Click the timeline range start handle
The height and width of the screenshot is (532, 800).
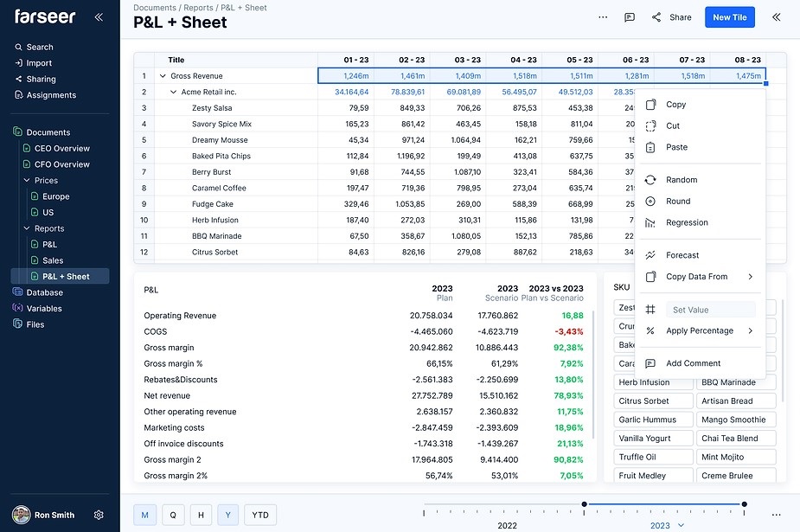(x=584, y=504)
